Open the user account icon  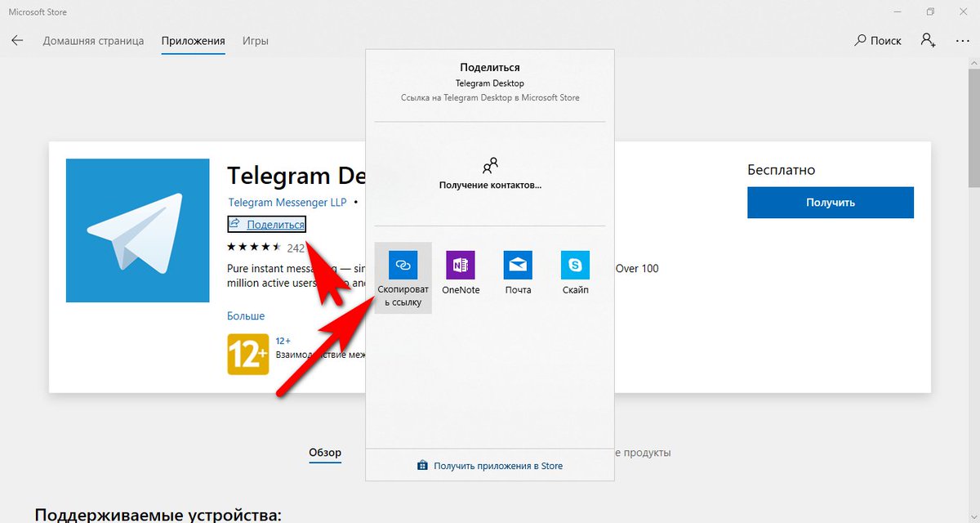coord(929,40)
